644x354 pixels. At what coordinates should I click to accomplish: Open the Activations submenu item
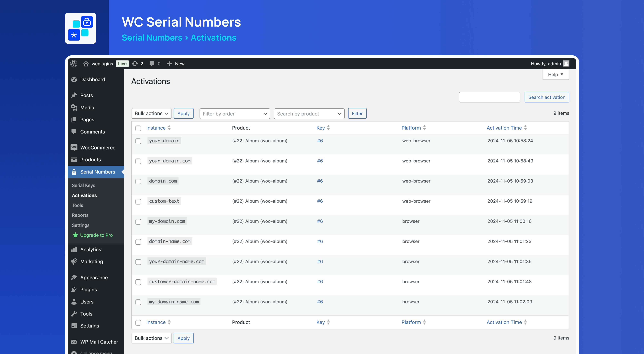click(x=84, y=195)
